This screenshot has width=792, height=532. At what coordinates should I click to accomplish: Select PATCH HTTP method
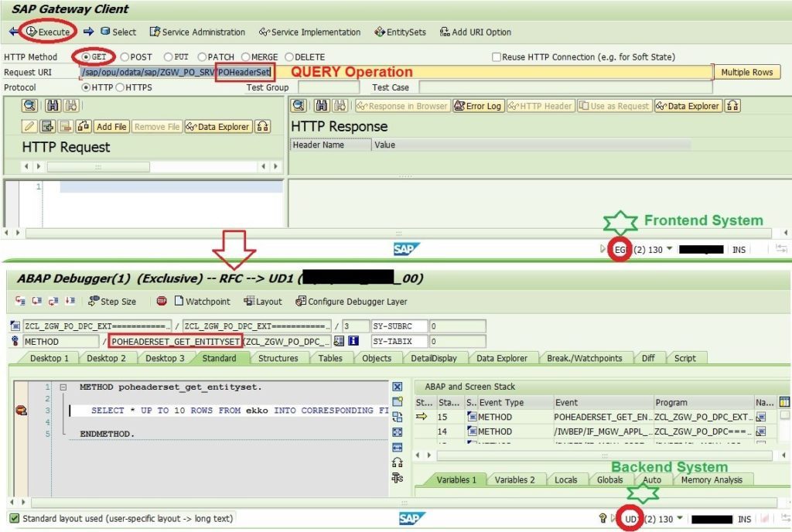pos(202,57)
